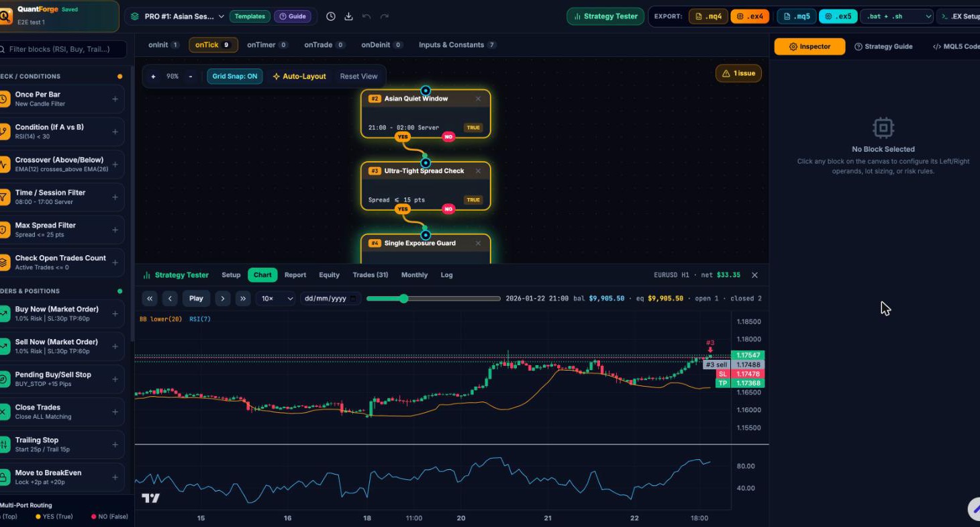Click the YES port on Asian Quiet Window

pos(403,136)
